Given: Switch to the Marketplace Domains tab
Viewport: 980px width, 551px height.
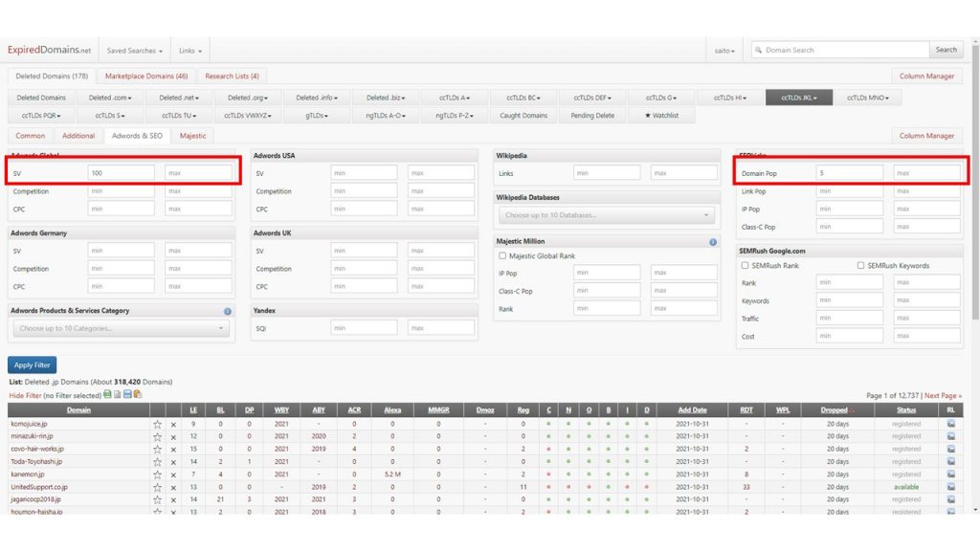Looking at the screenshot, I should coord(146,77).
